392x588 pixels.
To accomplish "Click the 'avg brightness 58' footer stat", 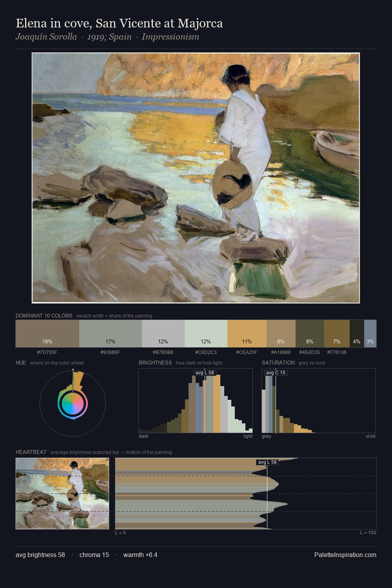I will (40, 555).
